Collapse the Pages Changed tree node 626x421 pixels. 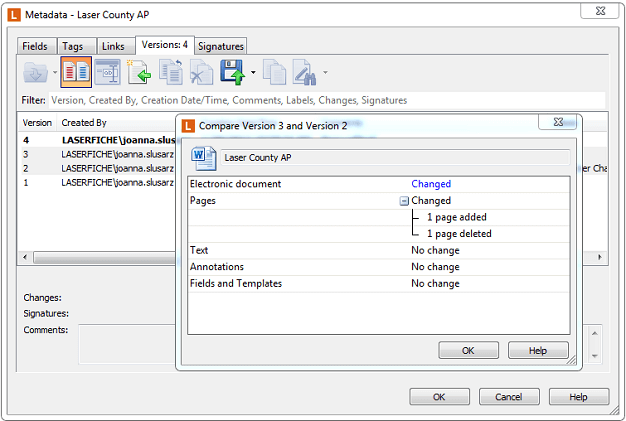tap(404, 201)
